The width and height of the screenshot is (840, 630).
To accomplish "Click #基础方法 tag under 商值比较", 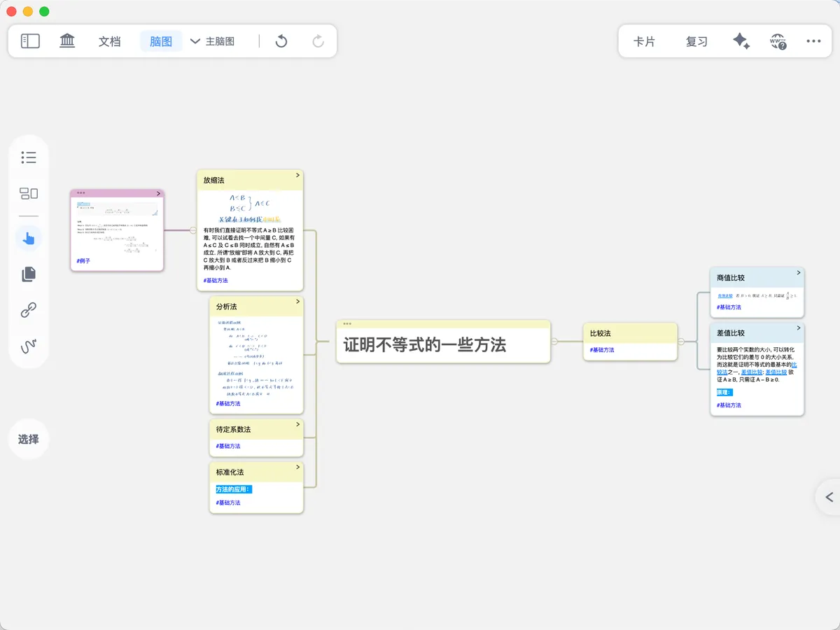I will pyautogui.click(x=729, y=307).
